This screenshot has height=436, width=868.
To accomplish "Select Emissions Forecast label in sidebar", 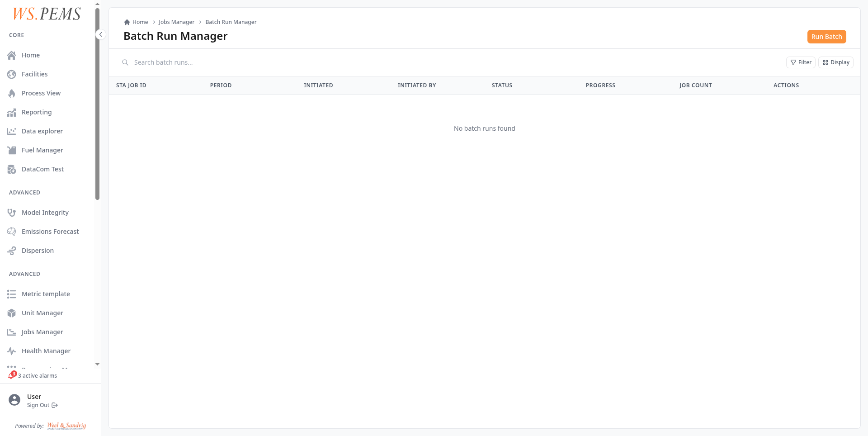I will (50, 232).
